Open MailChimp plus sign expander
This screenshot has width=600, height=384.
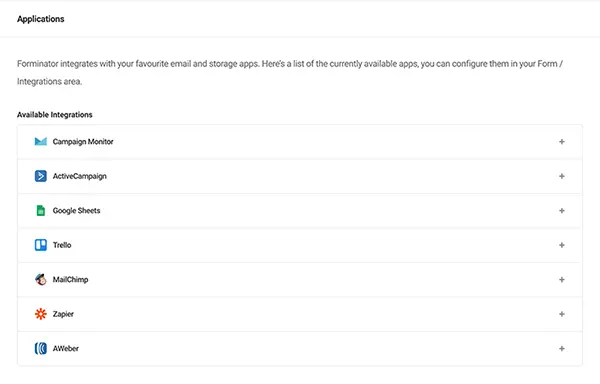(562, 279)
